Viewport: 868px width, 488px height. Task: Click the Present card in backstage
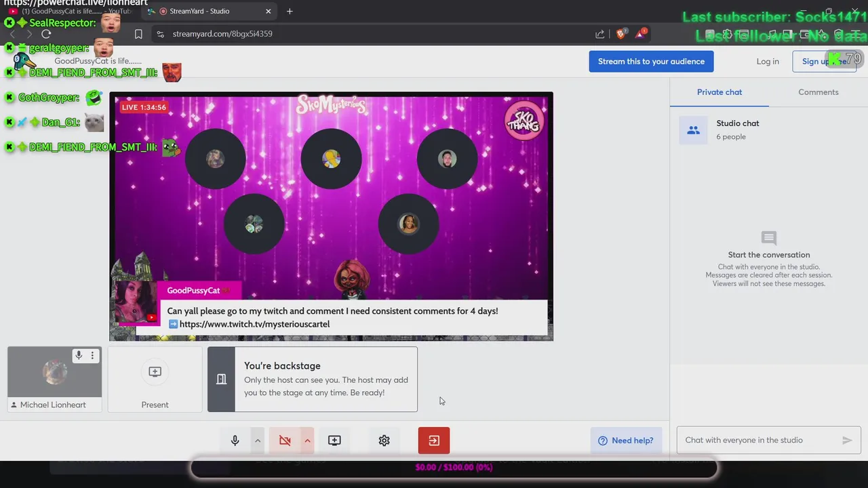(x=155, y=380)
